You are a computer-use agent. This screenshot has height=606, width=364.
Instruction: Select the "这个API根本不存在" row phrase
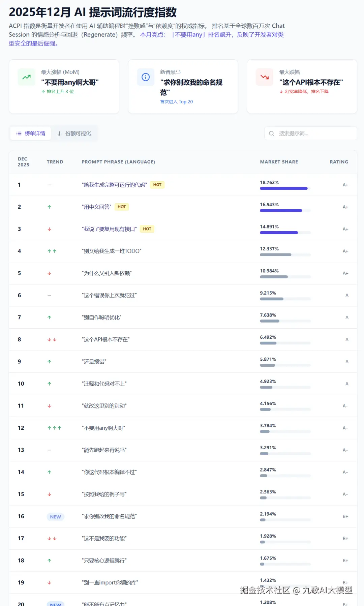point(106,340)
